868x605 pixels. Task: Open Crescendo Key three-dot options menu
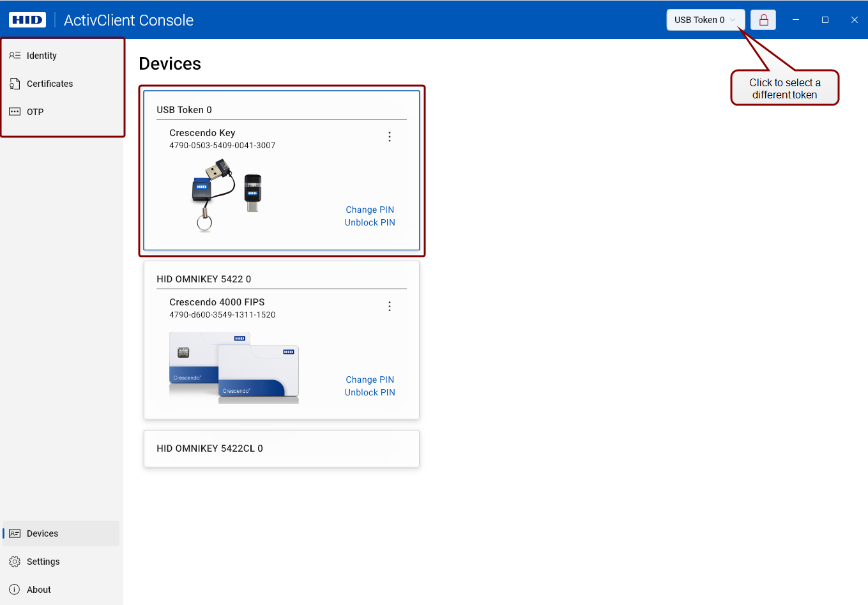[390, 137]
